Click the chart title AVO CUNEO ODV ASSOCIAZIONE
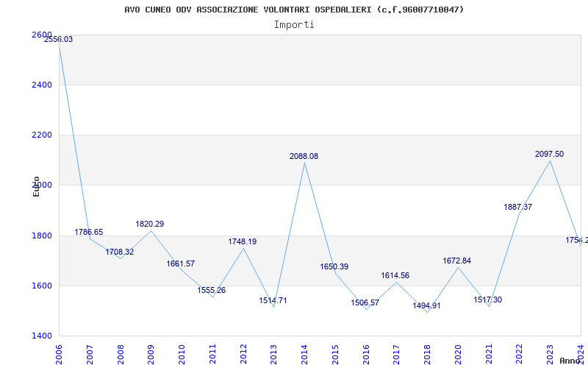 point(294,10)
